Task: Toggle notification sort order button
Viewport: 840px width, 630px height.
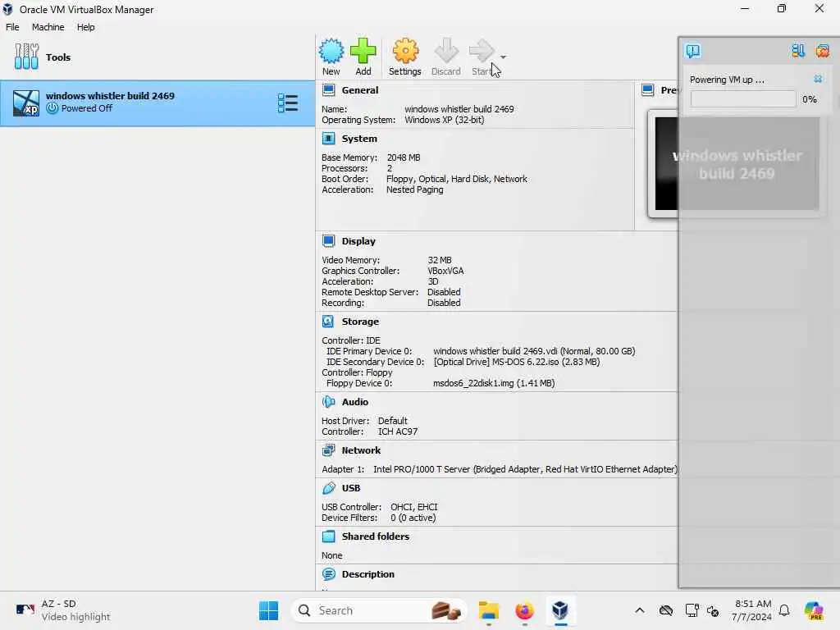Action: click(x=797, y=51)
